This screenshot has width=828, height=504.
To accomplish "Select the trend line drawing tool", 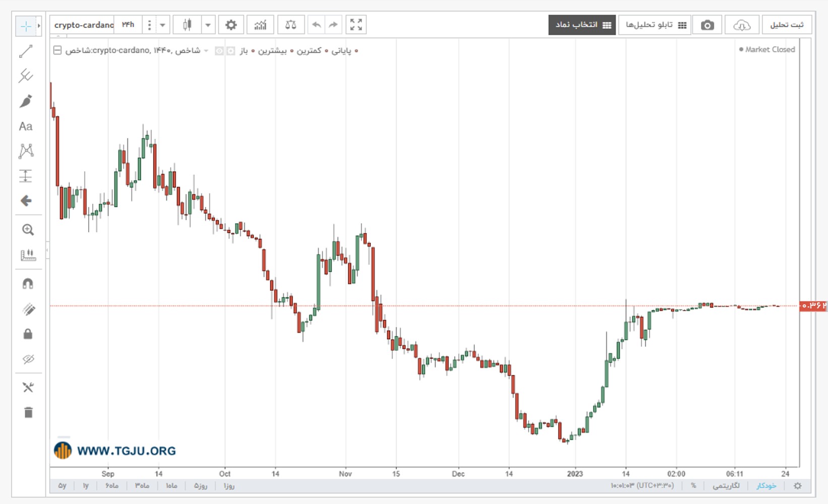I will tap(26, 51).
